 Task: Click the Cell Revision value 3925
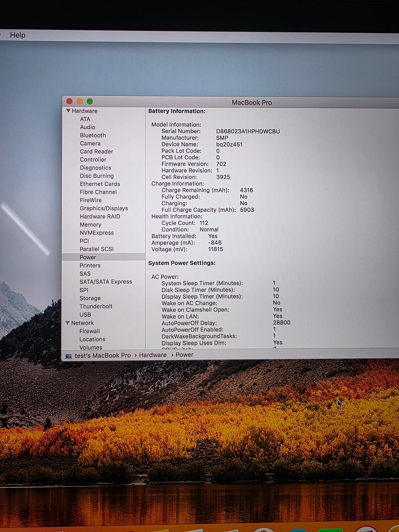[223, 177]
